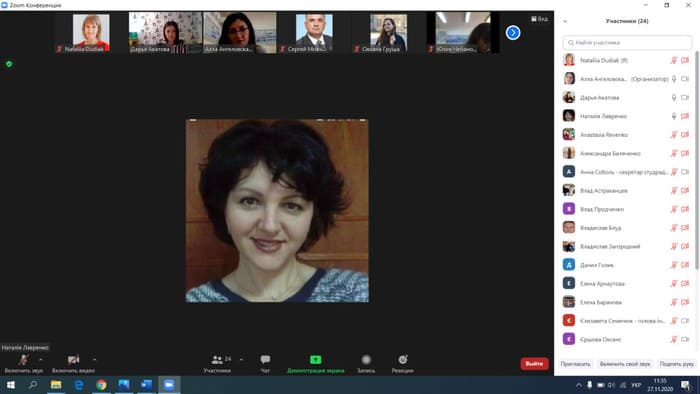The image size is (700, 394).
Task: Click Алла Ангеловска organizer row
Action: tap(626, 79)
